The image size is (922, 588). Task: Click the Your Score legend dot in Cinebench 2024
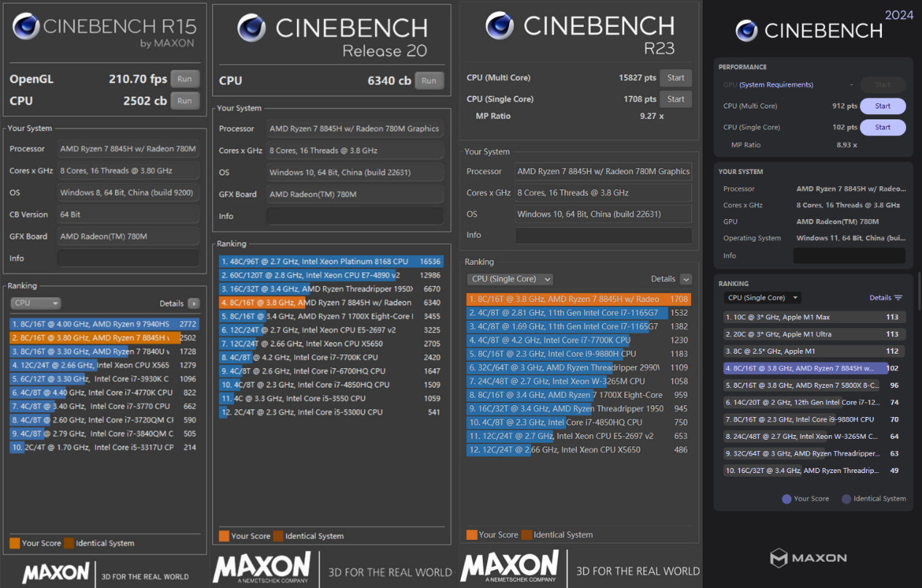[787, 499]
